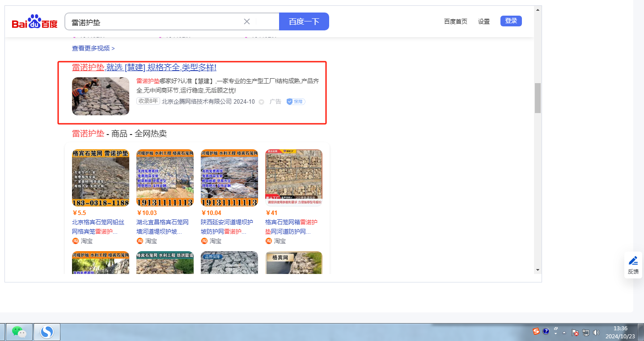Click the network connection tray icon

(x=586, y=333)
